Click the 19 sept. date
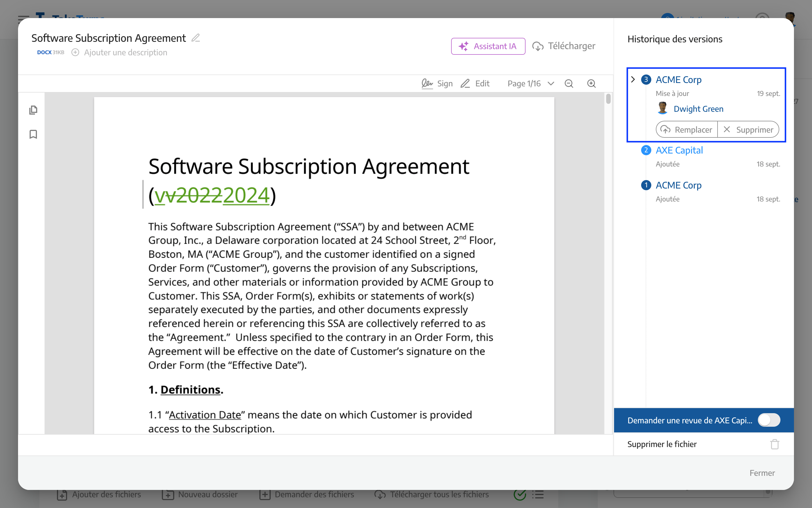The height and width of the screenshot is (508, 812). [x=768, y=93]
